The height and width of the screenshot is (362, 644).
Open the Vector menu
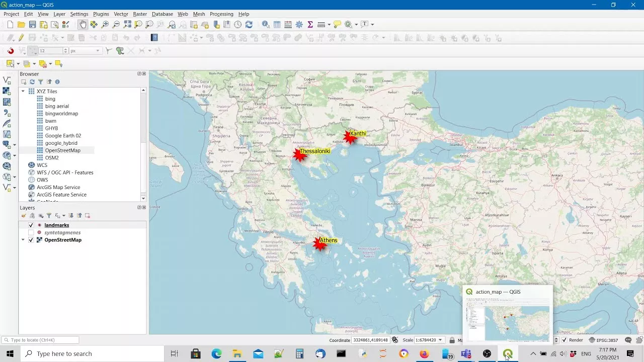(121, 14)
